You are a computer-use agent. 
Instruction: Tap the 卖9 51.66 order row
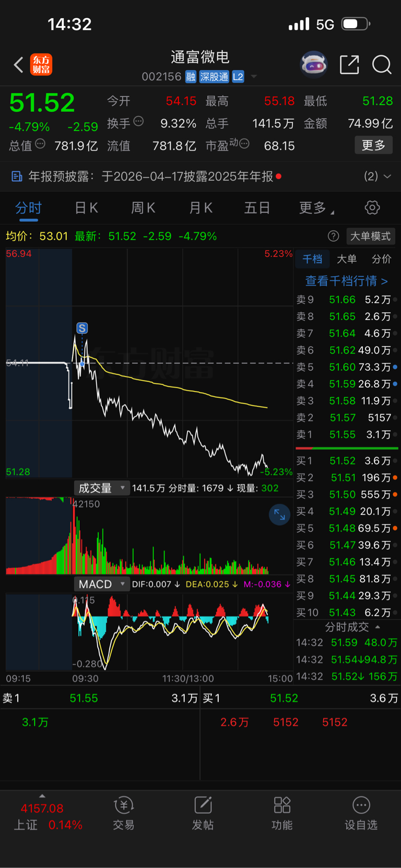tap(347, 300)
